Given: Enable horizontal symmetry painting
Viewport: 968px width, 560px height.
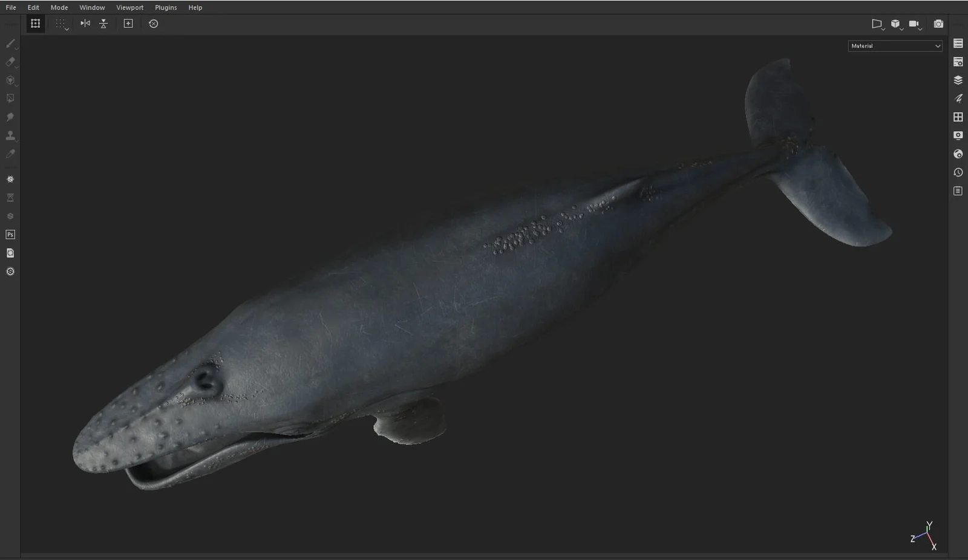Looking at the screenshot, I should 85,24.
